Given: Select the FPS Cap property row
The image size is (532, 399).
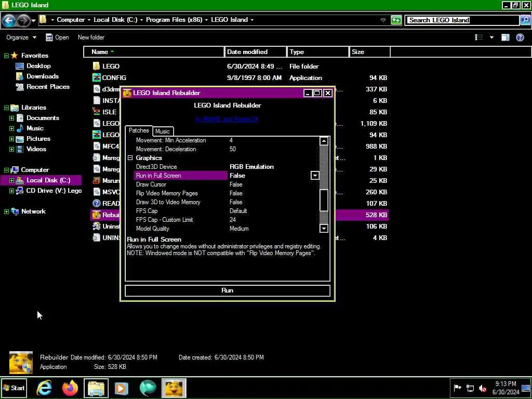Looking at the screenshot, I should pyautogui.click(x=222, y=211).
